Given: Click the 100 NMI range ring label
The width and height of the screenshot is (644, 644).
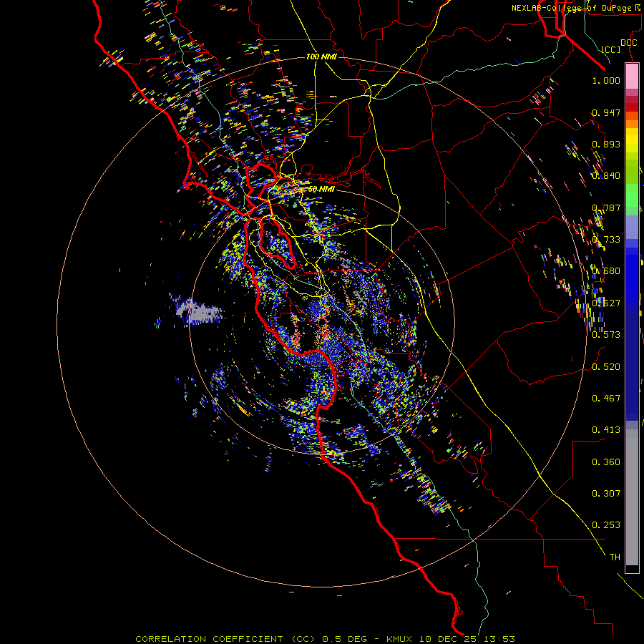Looking at the screenshot, I should pyautogui.click(x=321, y=57).
